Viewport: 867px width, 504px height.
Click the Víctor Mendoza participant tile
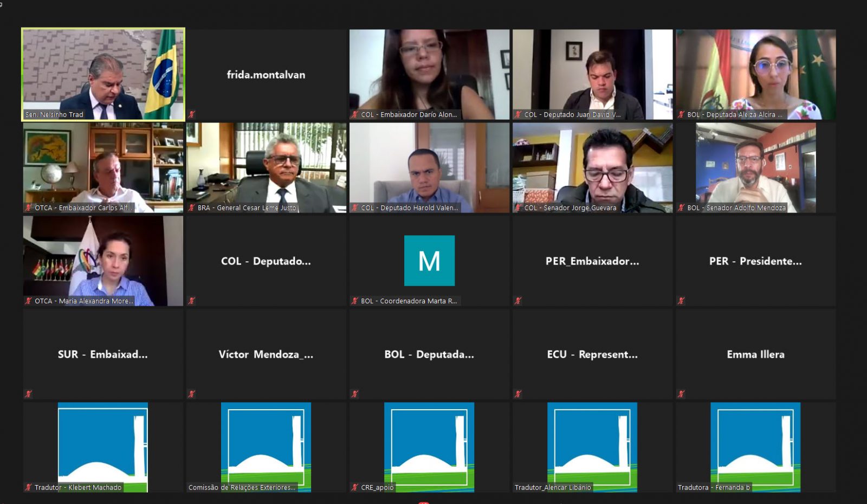(x=266, y=354)
